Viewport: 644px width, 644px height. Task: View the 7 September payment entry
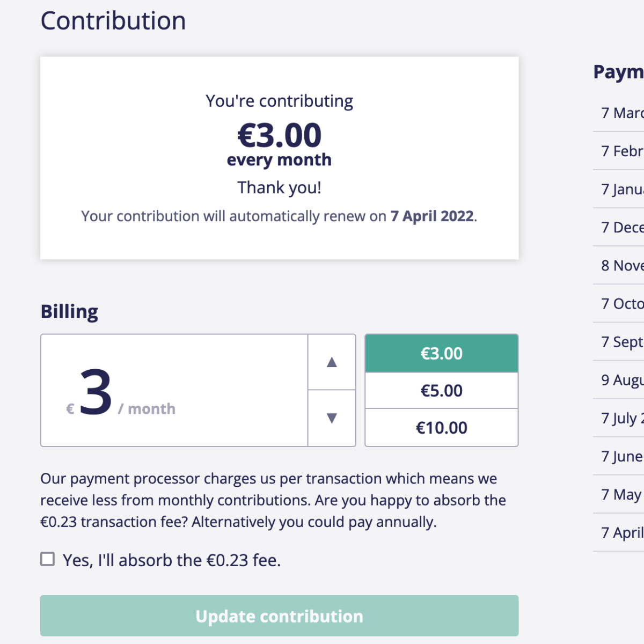[621, 341]
